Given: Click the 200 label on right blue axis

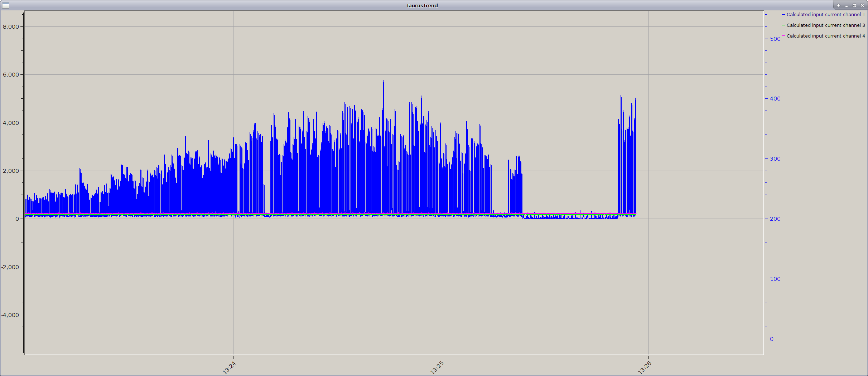Looking at the screenshot, I should tap(775, 219).
